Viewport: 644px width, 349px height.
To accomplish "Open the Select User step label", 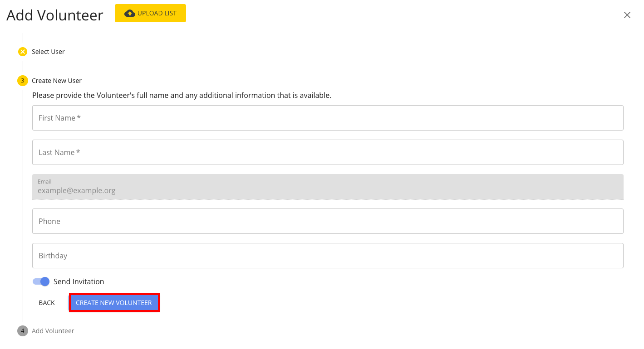I will tap(48, 52).
